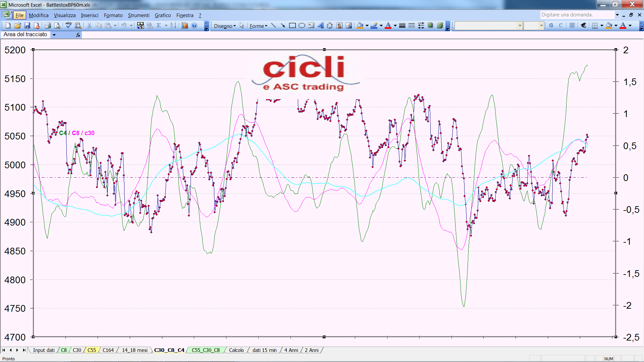Open the blue help question-mark icon

coord(194,25)
